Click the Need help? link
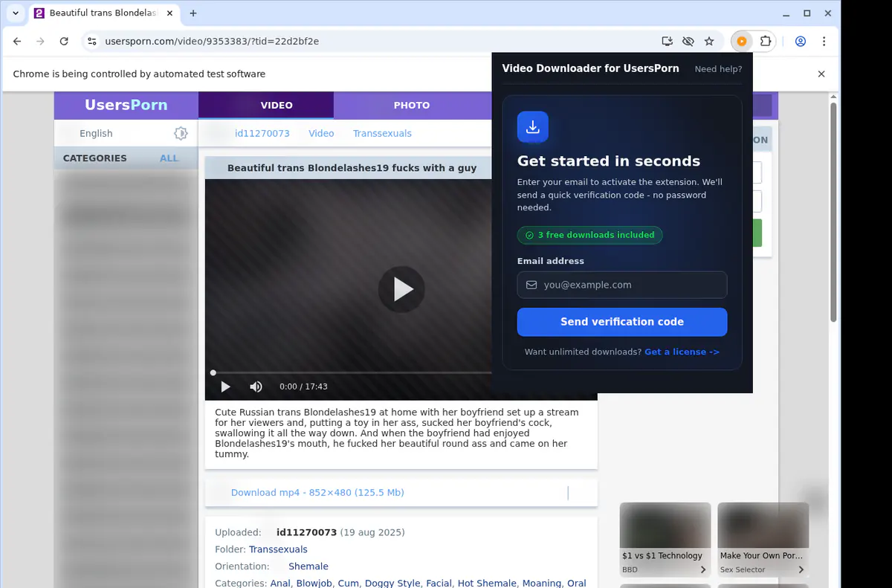The image size is (892, 588). [718, 69]
